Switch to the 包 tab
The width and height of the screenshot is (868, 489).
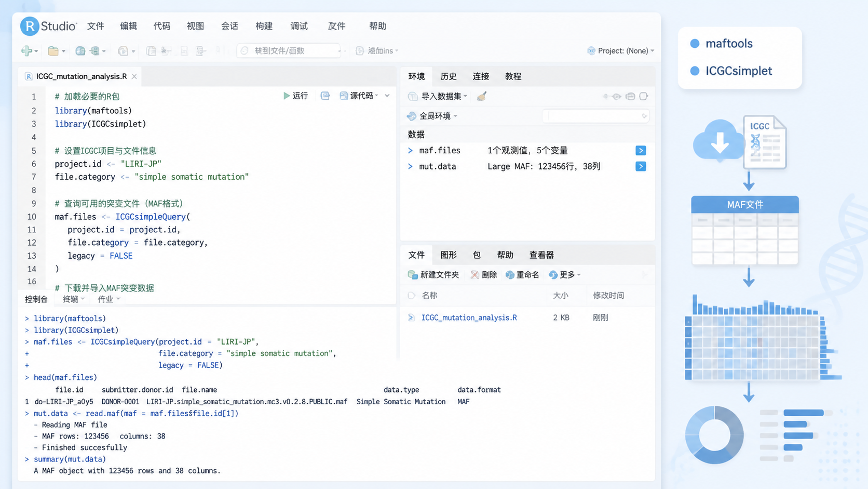pos(477,255)
